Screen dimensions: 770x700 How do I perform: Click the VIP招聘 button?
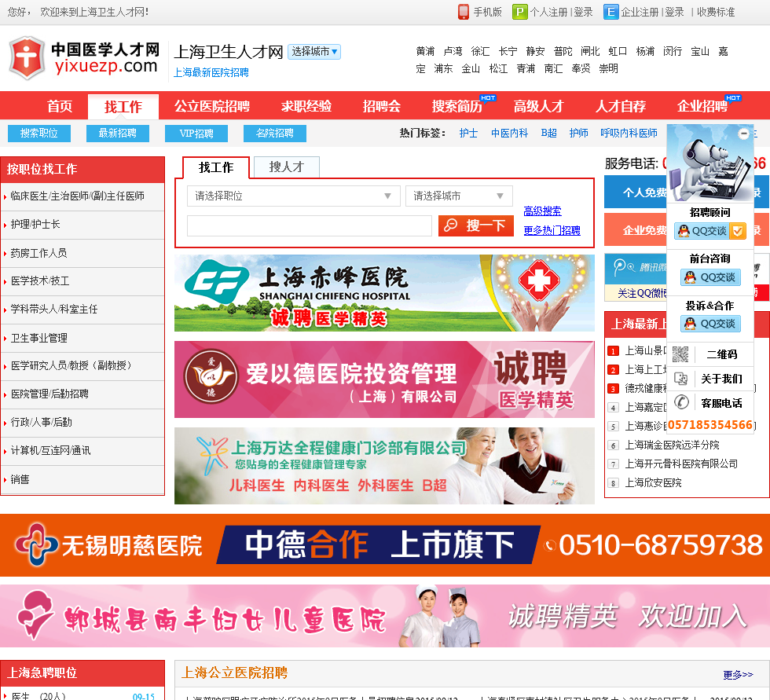(x=196, y=133)
